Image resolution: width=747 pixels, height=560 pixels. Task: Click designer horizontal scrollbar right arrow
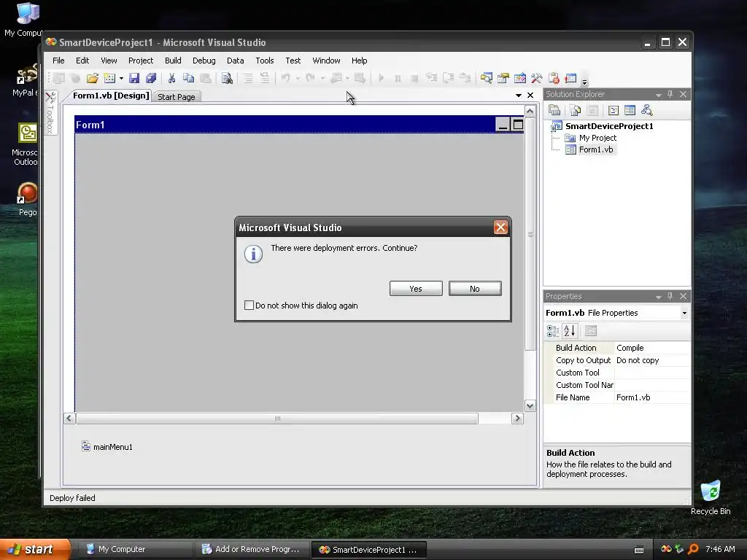[517, 419]
